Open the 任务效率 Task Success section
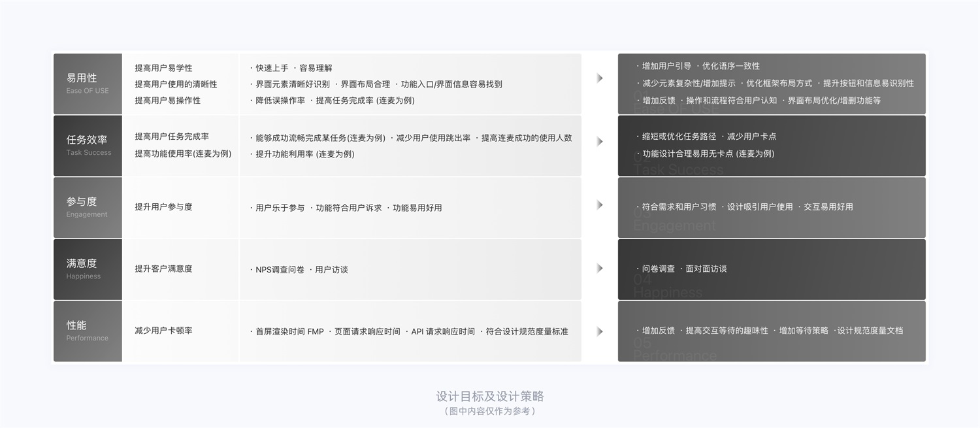Image resolution: width=980 pixels, height=428 pixels. coord(87,145)
